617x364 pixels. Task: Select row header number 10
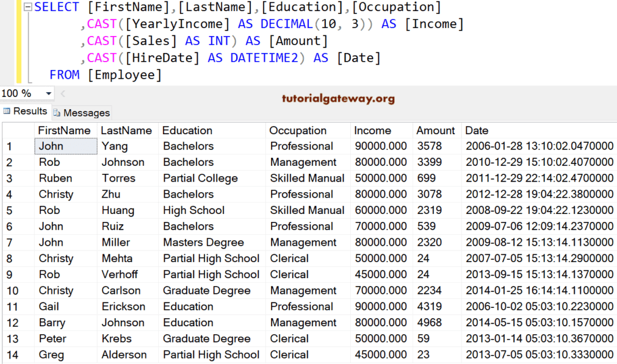point(18,290)
